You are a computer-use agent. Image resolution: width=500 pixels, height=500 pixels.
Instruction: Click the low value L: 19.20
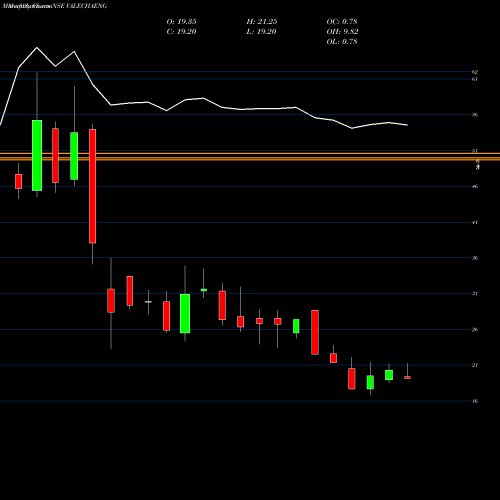click(x=262, y=32)
